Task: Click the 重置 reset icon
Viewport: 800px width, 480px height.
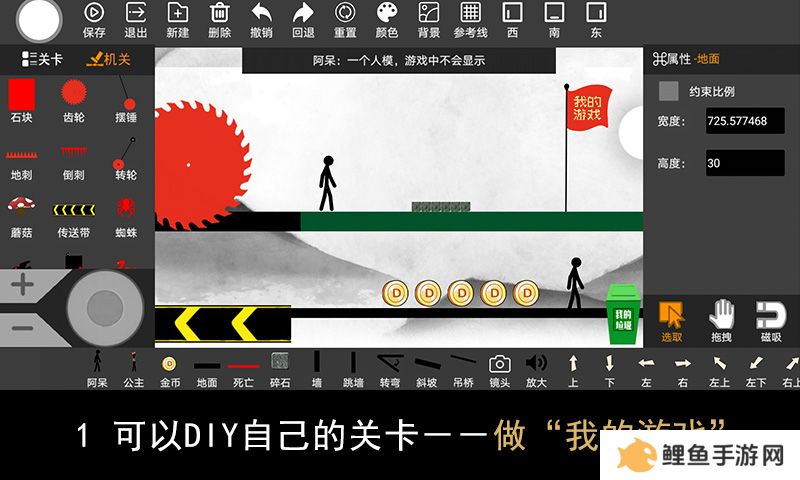Action: (x=345, y=12)
